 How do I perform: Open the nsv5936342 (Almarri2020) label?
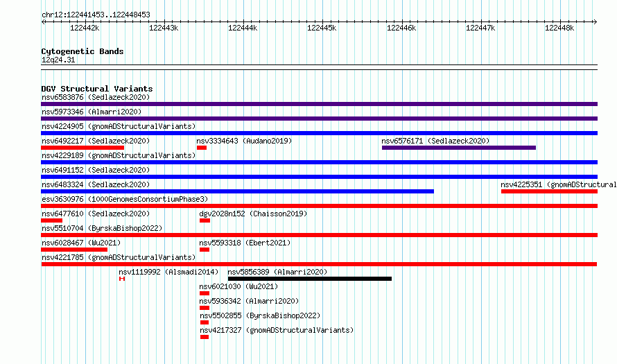[x=249, y=301]
